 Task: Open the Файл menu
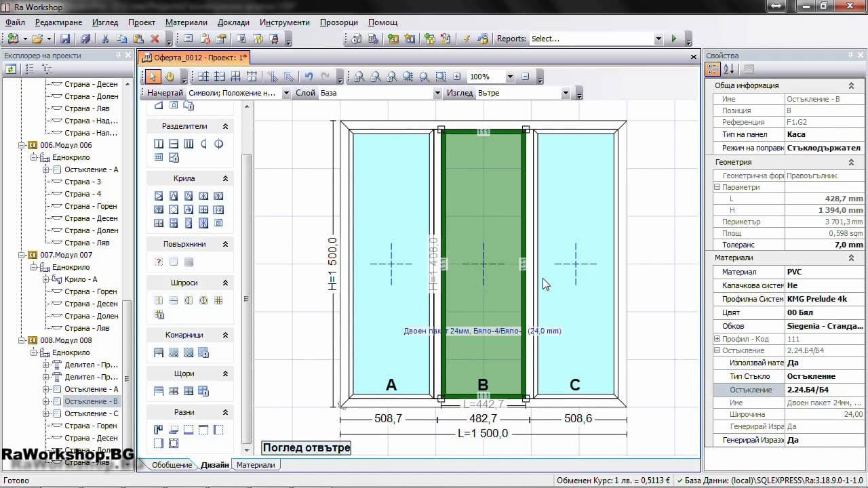click(x=15, y=22)
